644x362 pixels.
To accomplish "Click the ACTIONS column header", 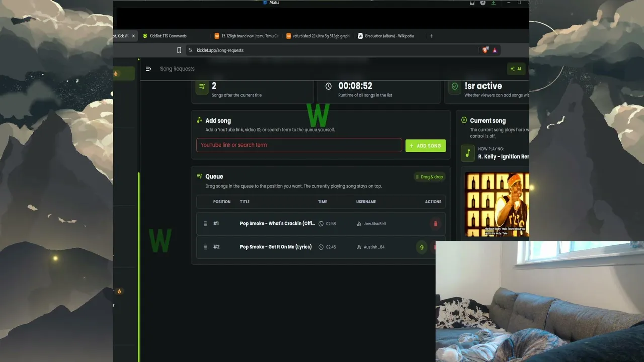I will coord(433,202).
